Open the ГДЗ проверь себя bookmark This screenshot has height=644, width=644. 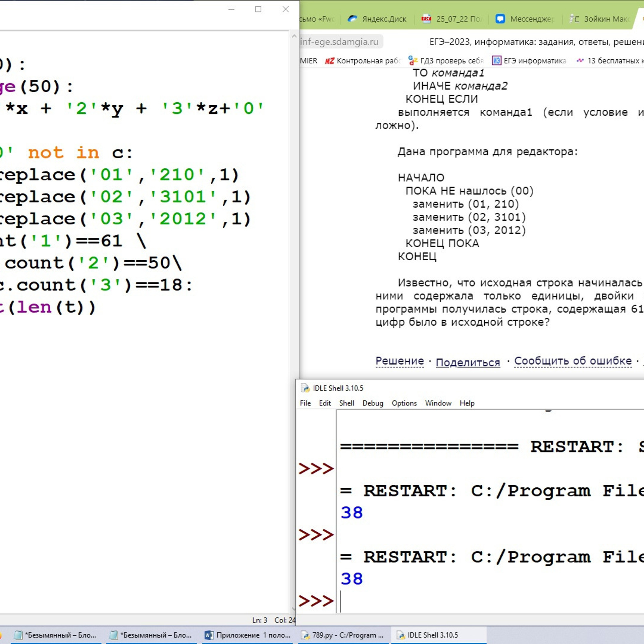(446, 61)
